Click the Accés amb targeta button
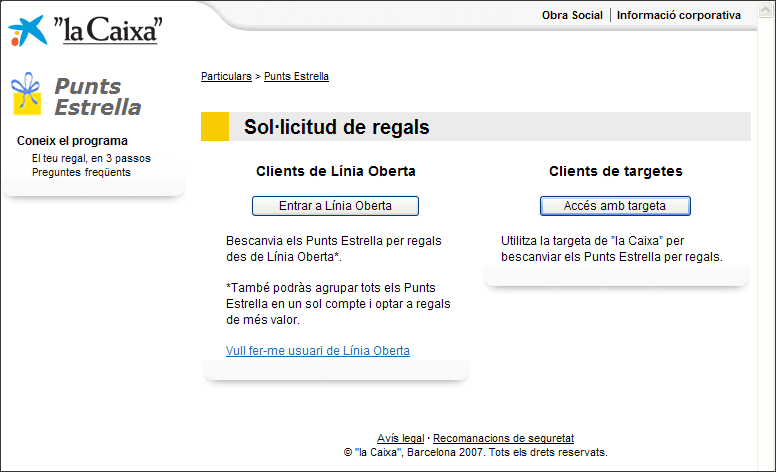Viewport: 776px width, 472px height. coord(615,206)
